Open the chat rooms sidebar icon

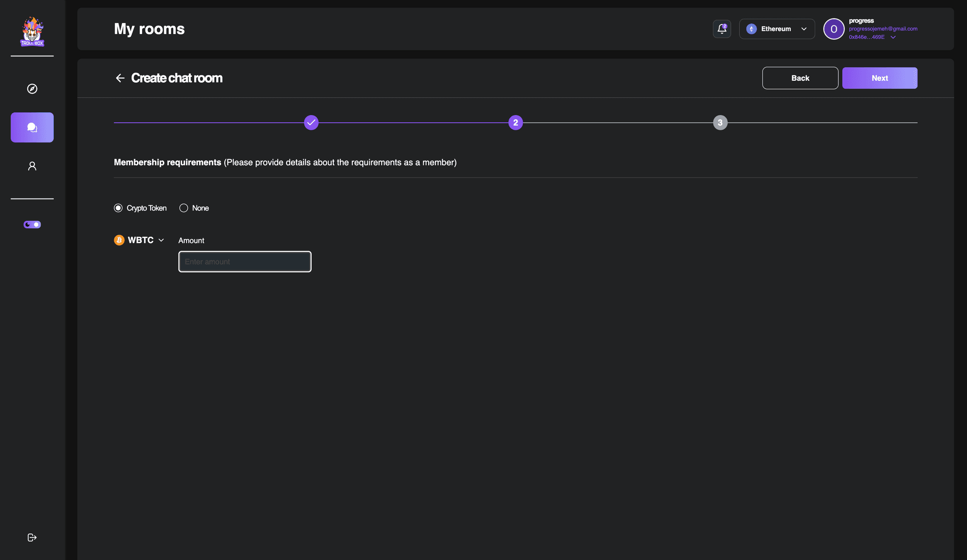pyautogui.click(x=32, y=127)
